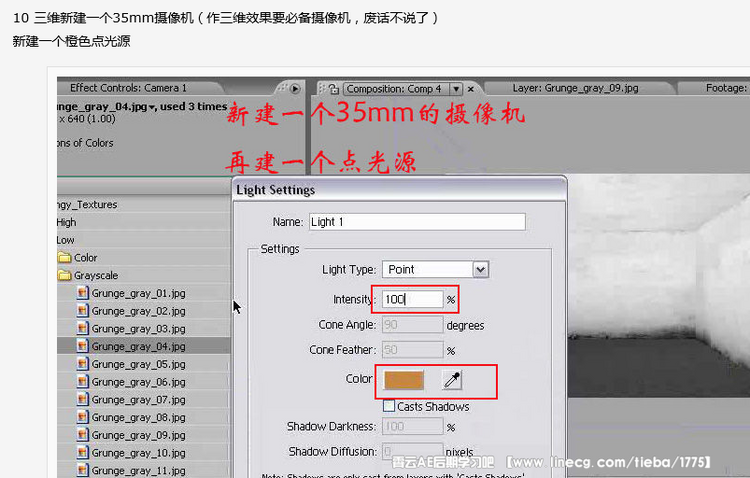Click the Color folder icon
This screenshot has width=750, height=478.
tap(64, 258)
